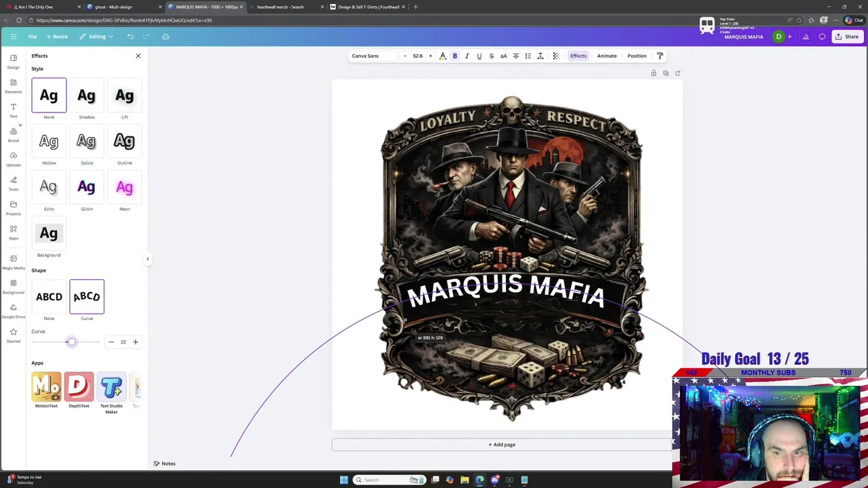Toggle bold formatting
The height and width of the screenshot is (488, 868).
(455, 56)
